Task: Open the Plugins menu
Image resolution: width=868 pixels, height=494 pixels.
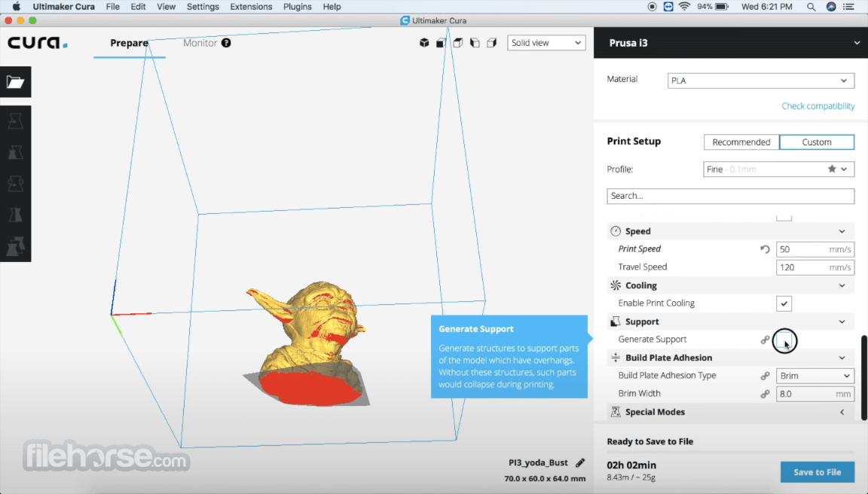Action: pyautogui.click(x=298, y=7)
